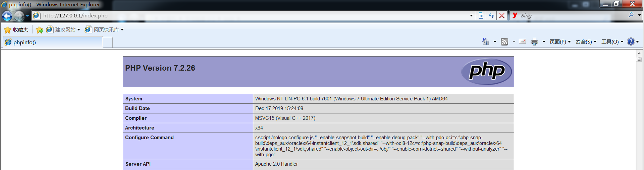Click the vertical scrollbar up arrow
Screen dimensions: 644x170
(639, 53)
